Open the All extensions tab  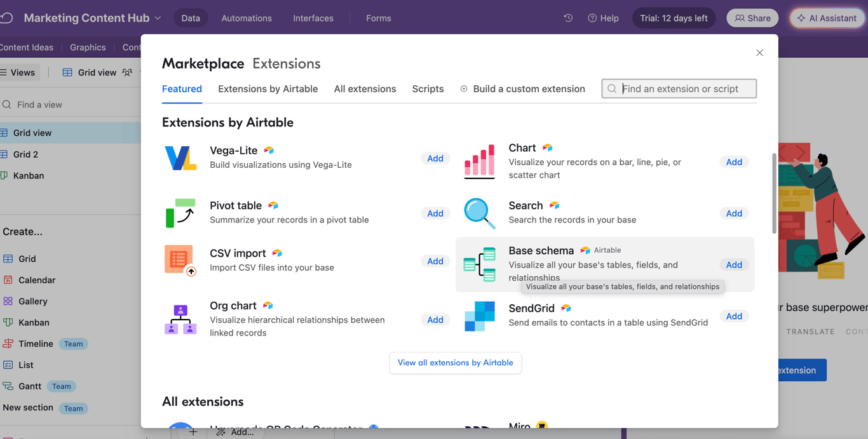click(365, 89)
